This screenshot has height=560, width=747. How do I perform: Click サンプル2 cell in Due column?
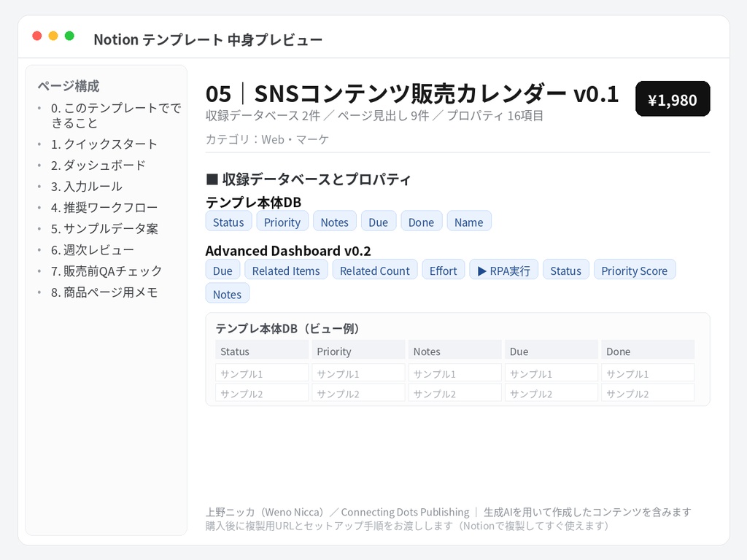point(551,393)
